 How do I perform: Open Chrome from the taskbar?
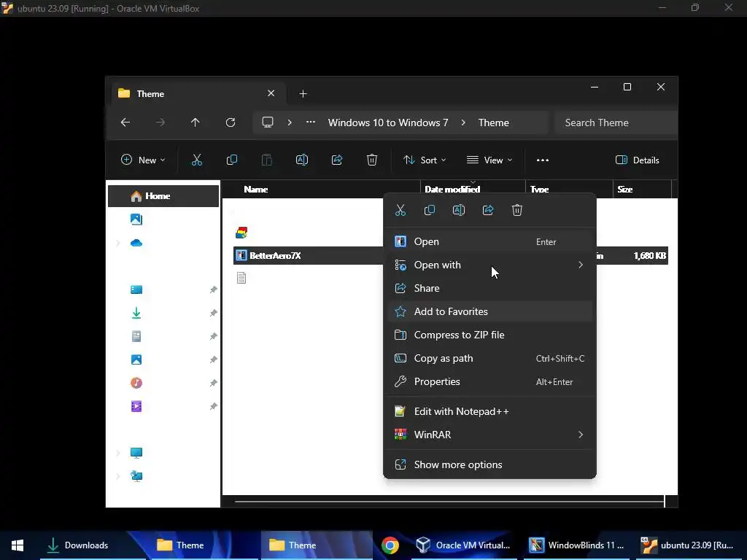(390, 545)
